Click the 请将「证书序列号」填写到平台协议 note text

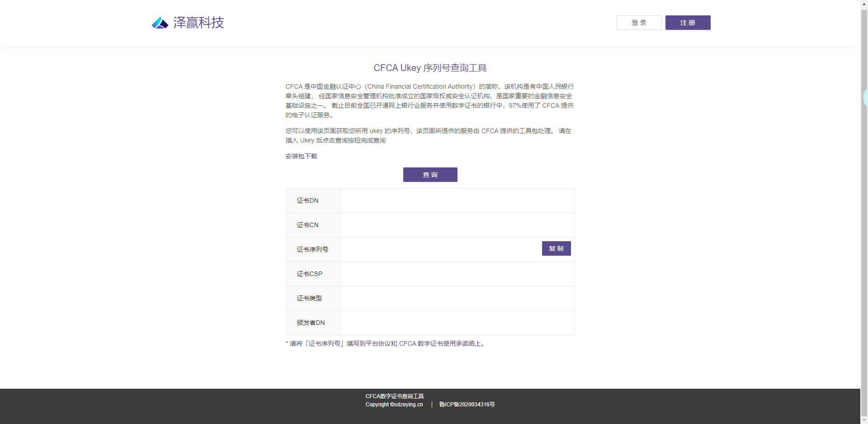point(387,343)
